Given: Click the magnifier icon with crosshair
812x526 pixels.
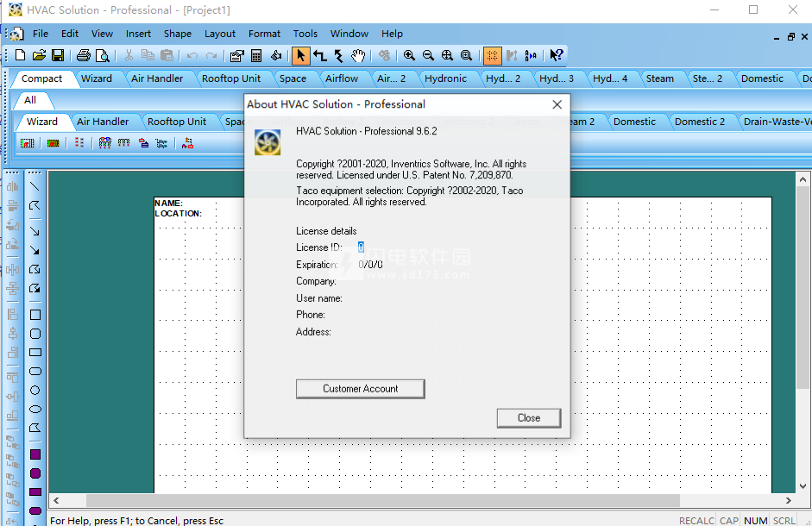Looking at the screenshot, I should (447, 55).
